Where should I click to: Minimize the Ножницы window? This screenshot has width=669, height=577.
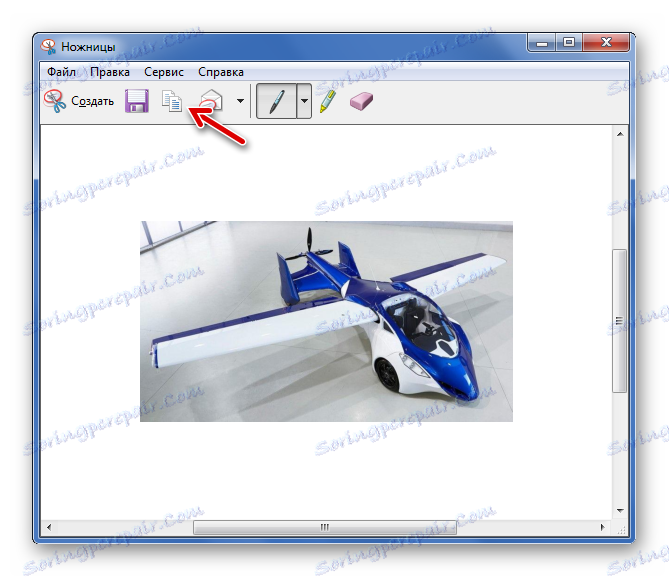(541, 43)
